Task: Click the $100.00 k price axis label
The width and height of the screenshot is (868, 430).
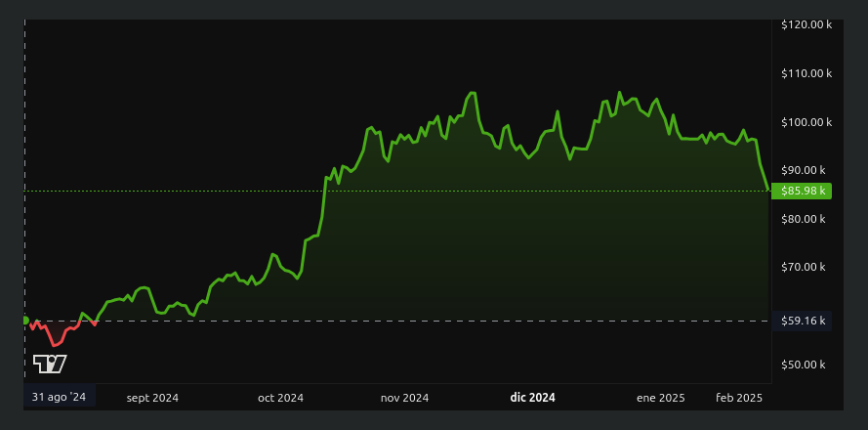Action: pyautogui.click(x=806, y=122)
